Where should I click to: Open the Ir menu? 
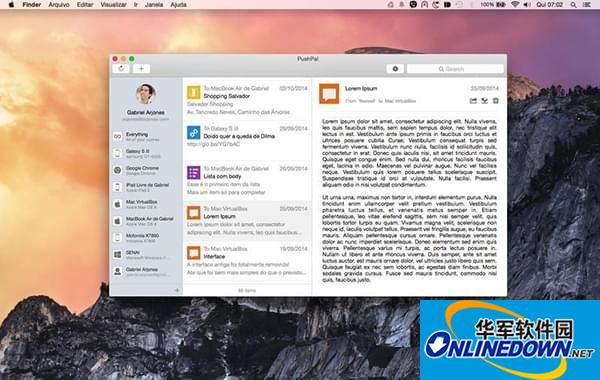pyautogui.click(x=136, y=5)
